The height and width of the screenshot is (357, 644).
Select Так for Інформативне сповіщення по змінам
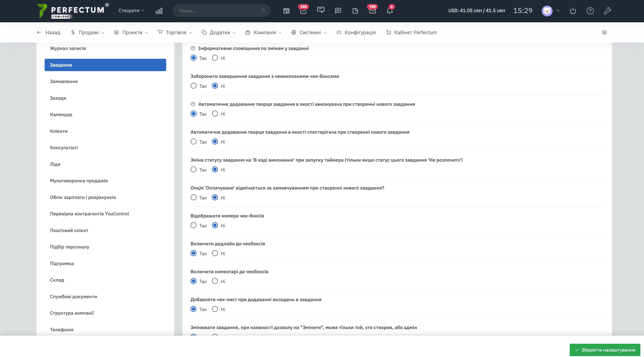tap(193, 58)
